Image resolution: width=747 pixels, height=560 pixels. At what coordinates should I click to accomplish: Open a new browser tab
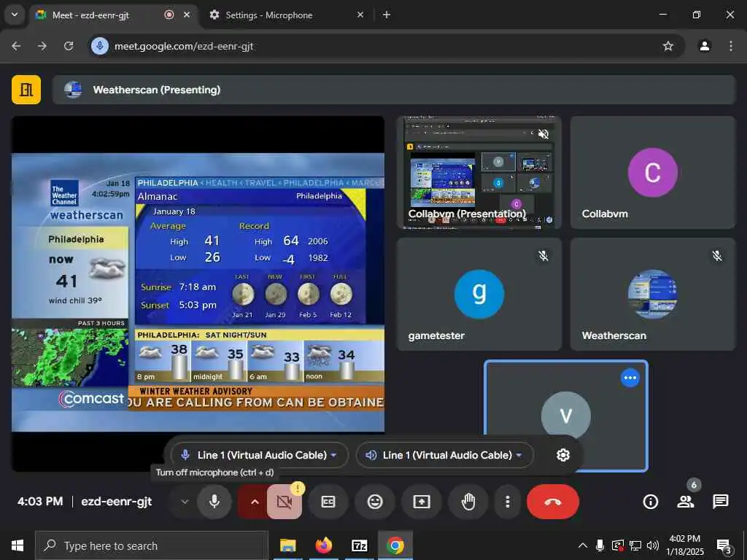point(387,15)
